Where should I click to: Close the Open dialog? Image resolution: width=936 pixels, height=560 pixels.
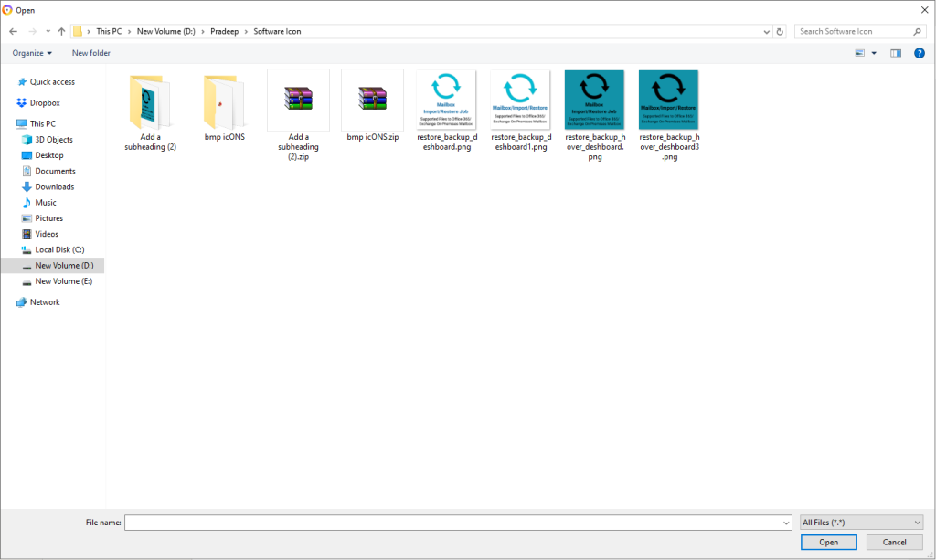924,9
